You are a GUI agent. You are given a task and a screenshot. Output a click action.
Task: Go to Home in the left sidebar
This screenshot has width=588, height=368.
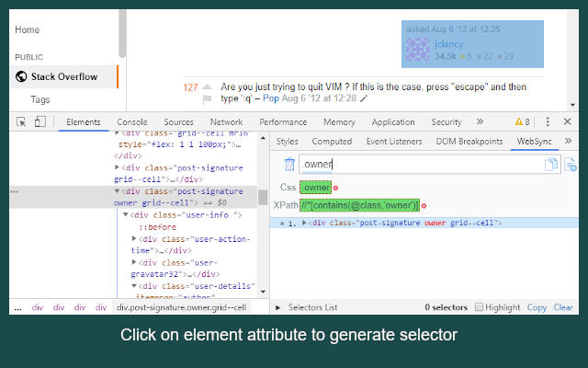pyautogui.click(x=27, y=29)
